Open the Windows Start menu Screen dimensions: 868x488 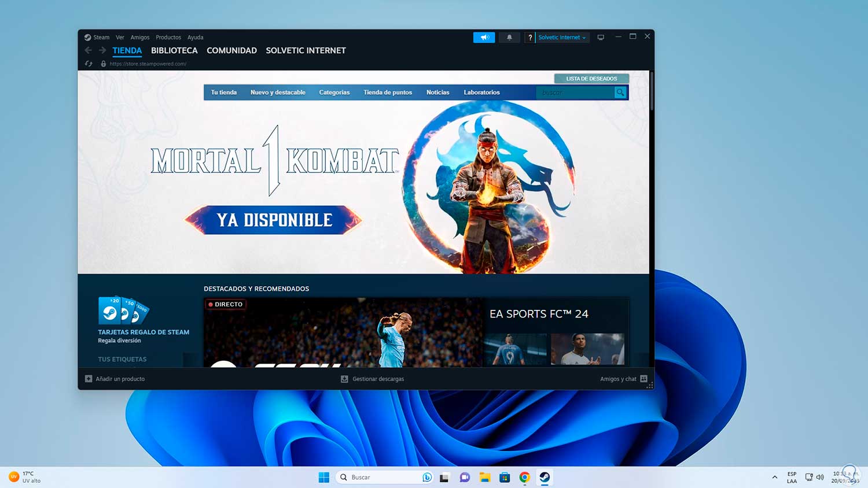(324, 477)
